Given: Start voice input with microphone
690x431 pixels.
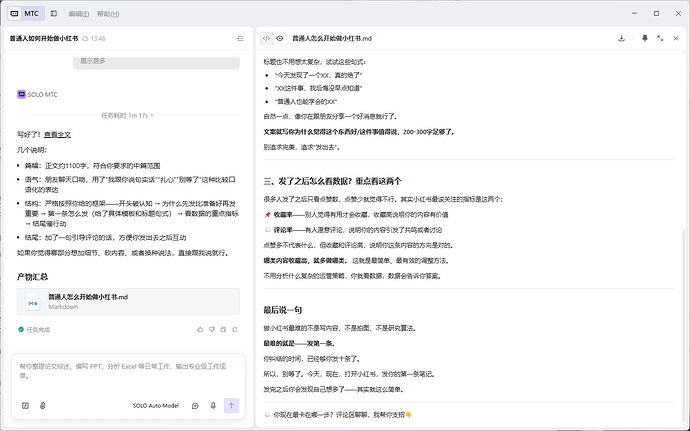Looking at the screenshot, I should [x=213, y=405].
